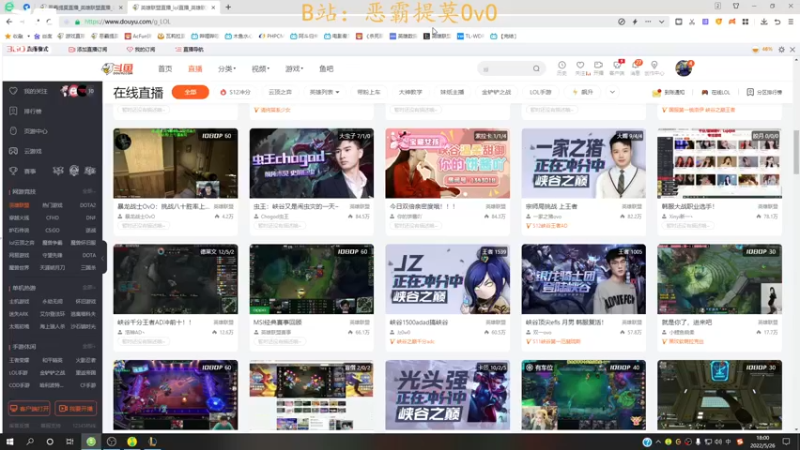Image resolution: width=800 pixels, height=450 pixels.
Task: Go to 首页 nav item
Action: 165,68
